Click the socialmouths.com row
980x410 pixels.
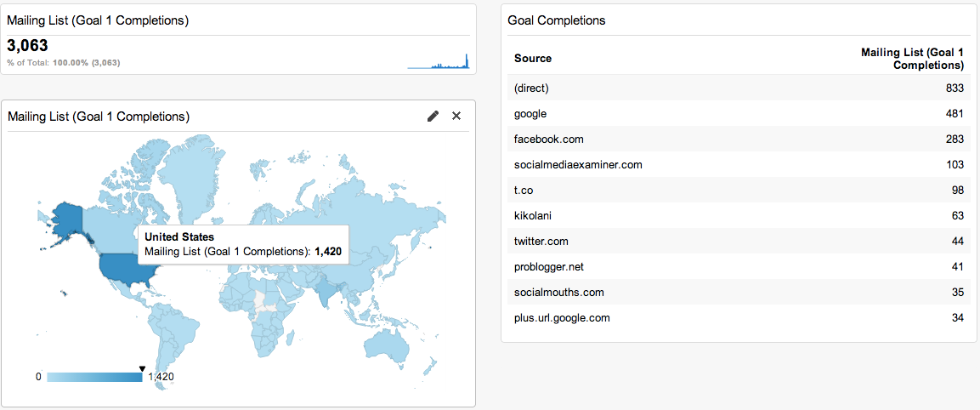[739, 293]
